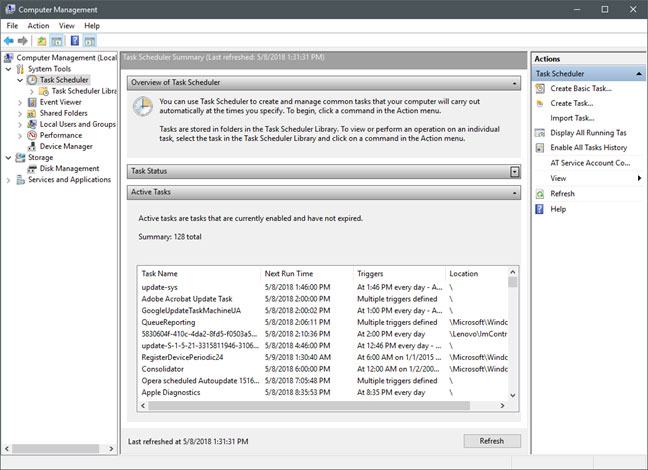Go back with the blue Back arrow
Viewport: 648px width, 470px height.
(x=9, y=41)
